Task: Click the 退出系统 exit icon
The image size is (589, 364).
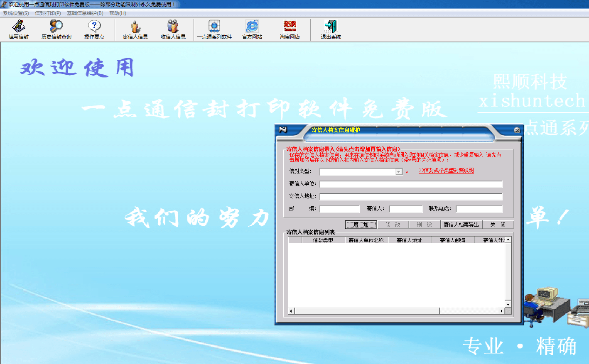Action: click(331, 30)
